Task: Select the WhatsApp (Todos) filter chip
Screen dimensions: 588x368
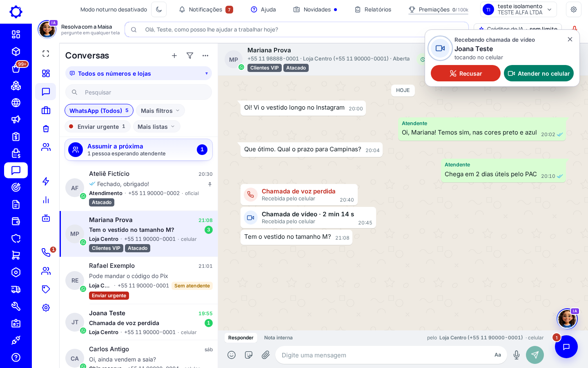Action: click(99, 110)
